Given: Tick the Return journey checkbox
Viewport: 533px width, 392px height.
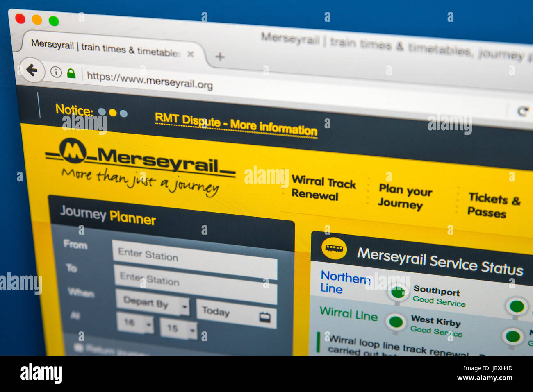Looking at the screenshot, I should tap(78, 348).
